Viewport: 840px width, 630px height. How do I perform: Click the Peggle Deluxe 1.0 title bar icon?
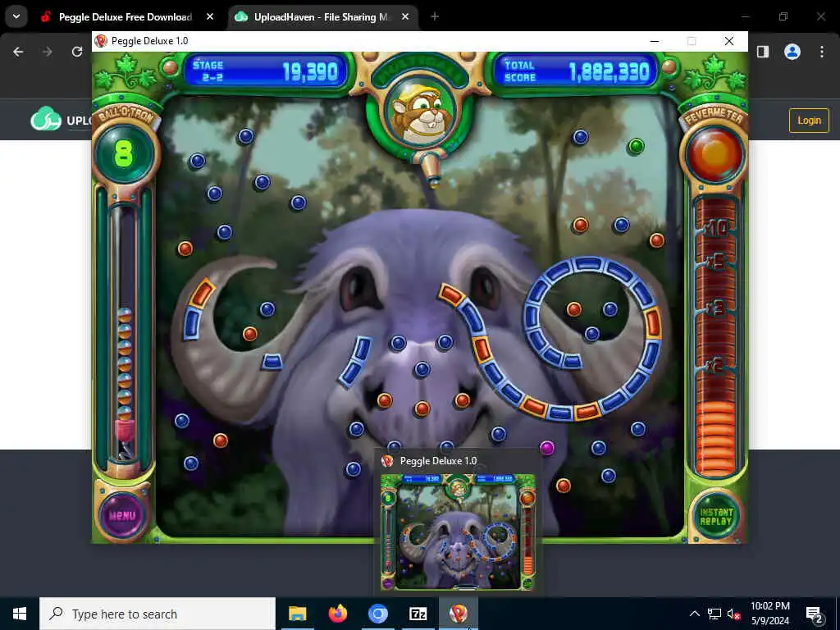click(x=101, y=41)
